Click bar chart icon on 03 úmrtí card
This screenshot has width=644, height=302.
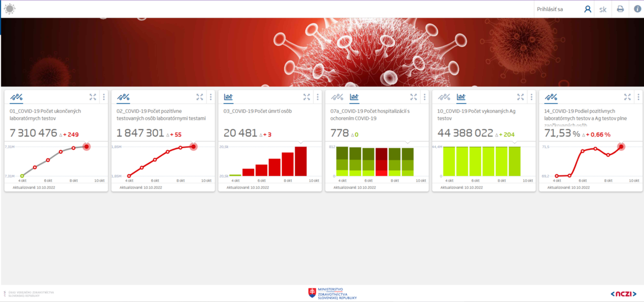click(x=229, y=97)
